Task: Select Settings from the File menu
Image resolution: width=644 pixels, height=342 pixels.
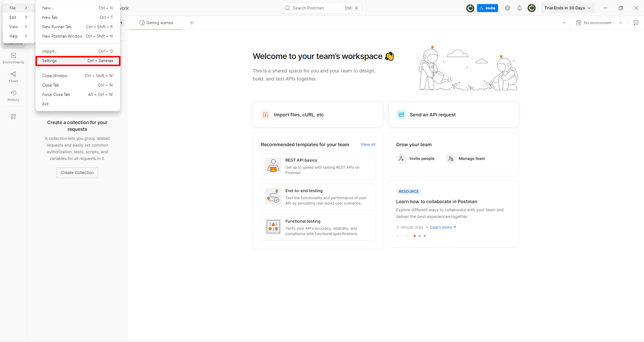Action: point(77,61)
